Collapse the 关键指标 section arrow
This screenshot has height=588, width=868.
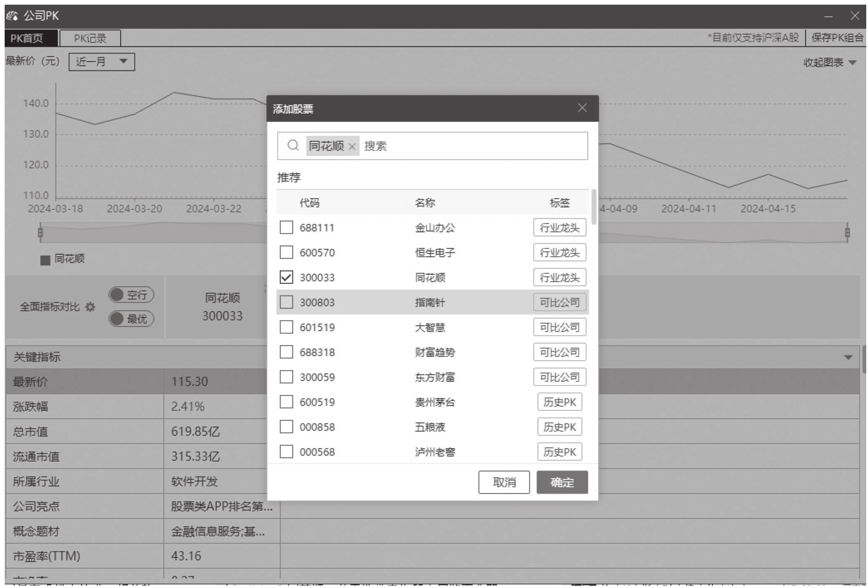click(848, 357)
